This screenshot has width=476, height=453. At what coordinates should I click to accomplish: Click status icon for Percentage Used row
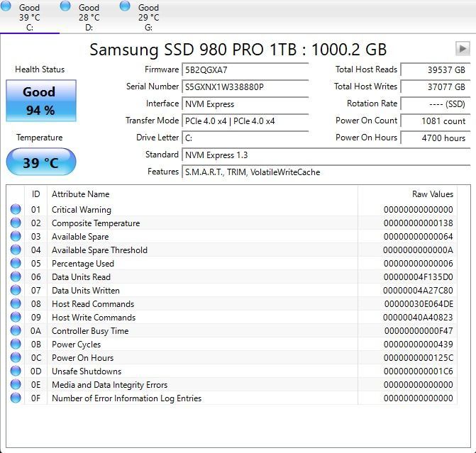(16, 263)
